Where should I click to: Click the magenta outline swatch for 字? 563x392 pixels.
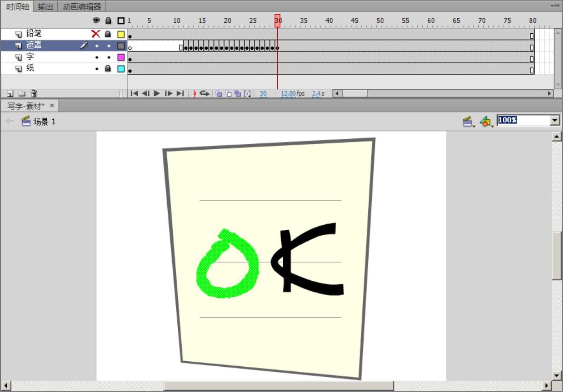121,57
